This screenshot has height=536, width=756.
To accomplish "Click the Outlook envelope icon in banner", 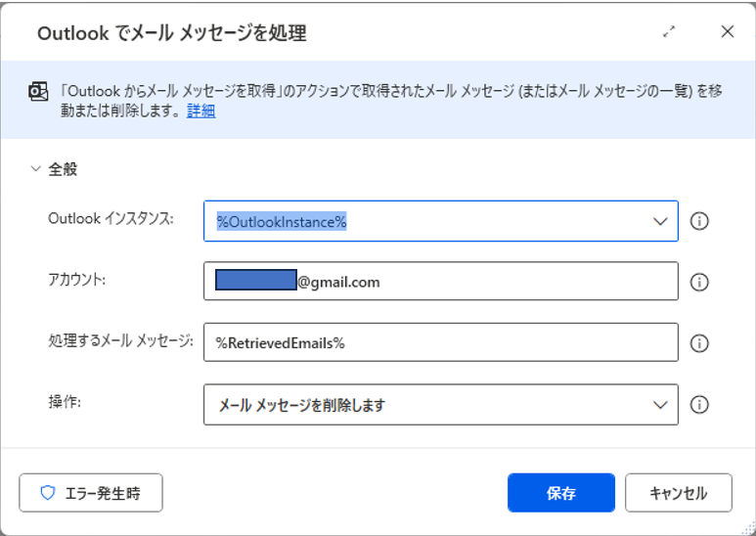I will pyautogui.click(x=38, y=91).
